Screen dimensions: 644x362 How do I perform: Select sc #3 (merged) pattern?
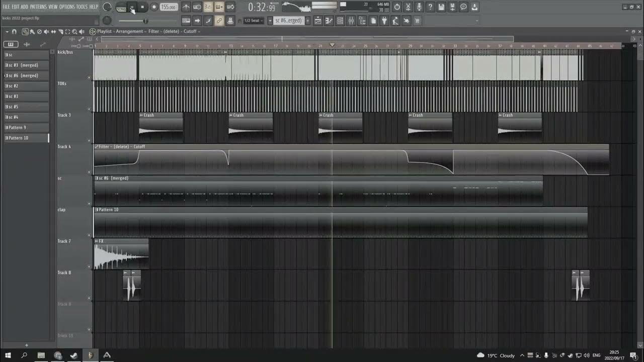[26, 65]
